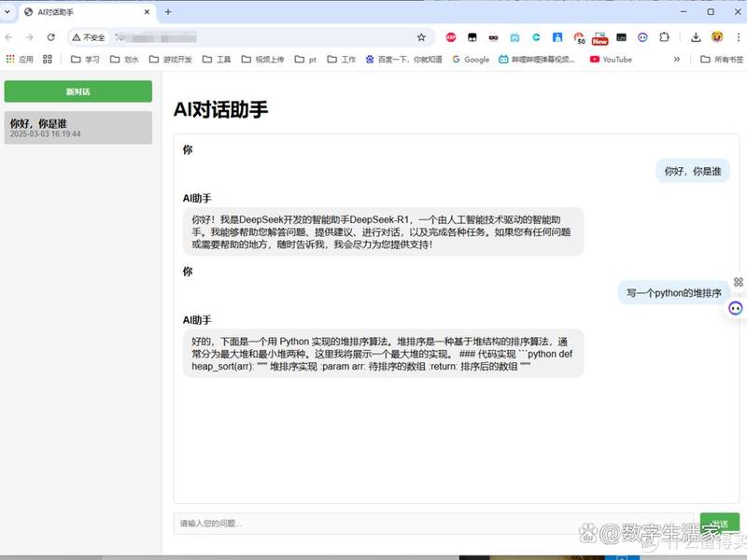Click the extension icon with New badge
Image resolution: width=747 pixels, height=560 pixels.
599,38
